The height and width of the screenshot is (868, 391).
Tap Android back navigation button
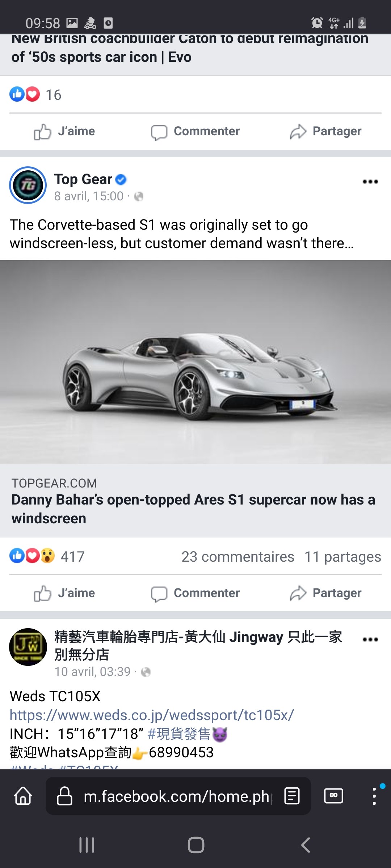click(306, 845)
